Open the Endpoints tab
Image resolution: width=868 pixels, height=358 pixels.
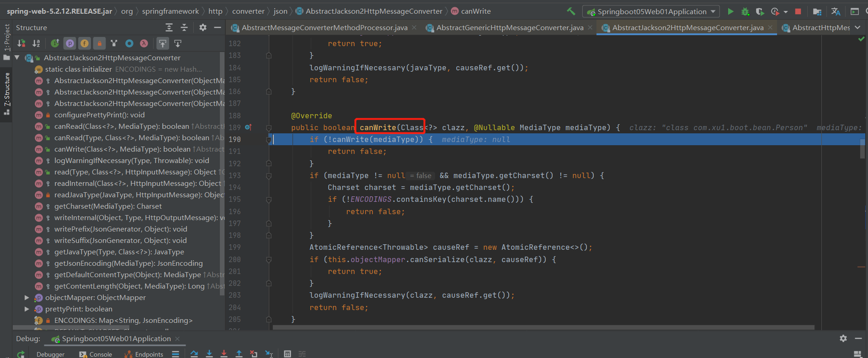click(144, 354)
